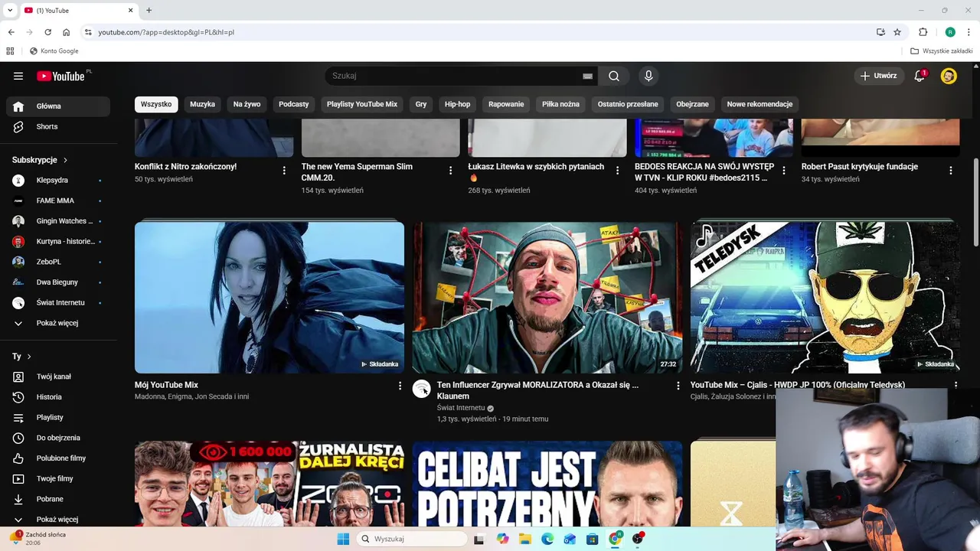Open notifications bell

click(920, 76)
